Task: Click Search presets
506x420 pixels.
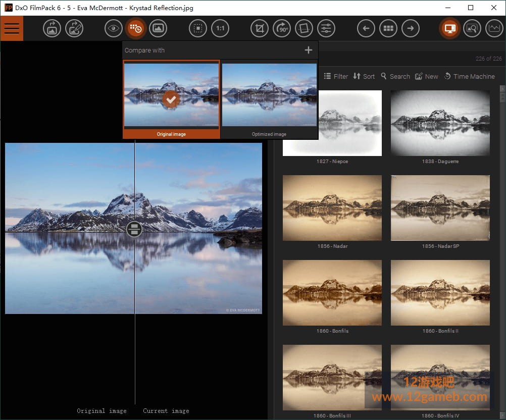Action: tap(395, 76)
